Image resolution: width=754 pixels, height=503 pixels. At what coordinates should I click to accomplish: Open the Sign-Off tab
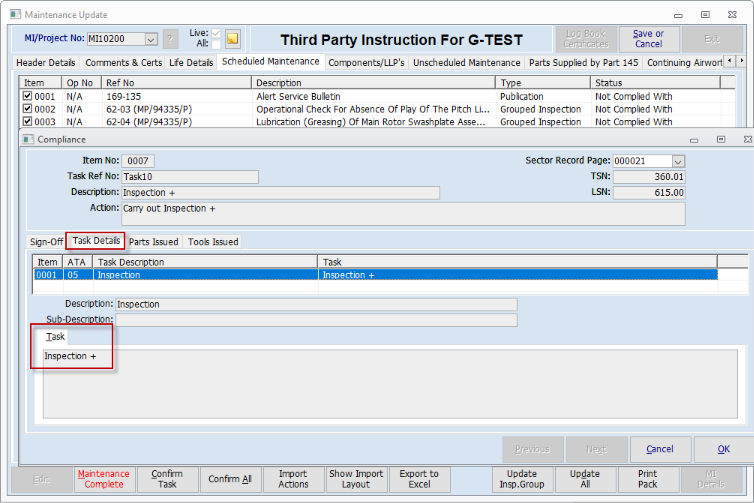click(x=46, y=241)
